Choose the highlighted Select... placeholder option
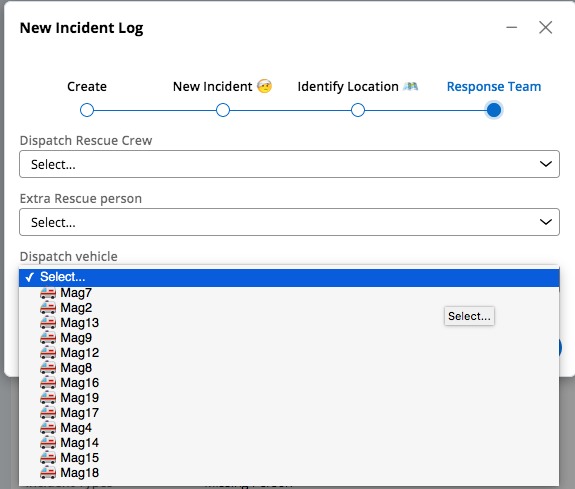 pos(289,277)
